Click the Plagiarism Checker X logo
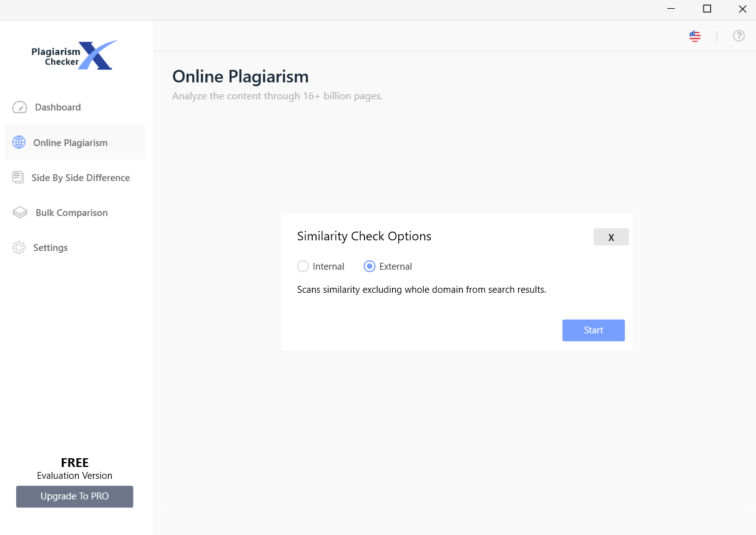Image resolution: width=756 pixels, height=535 pixels. click(x=74, y=55)
